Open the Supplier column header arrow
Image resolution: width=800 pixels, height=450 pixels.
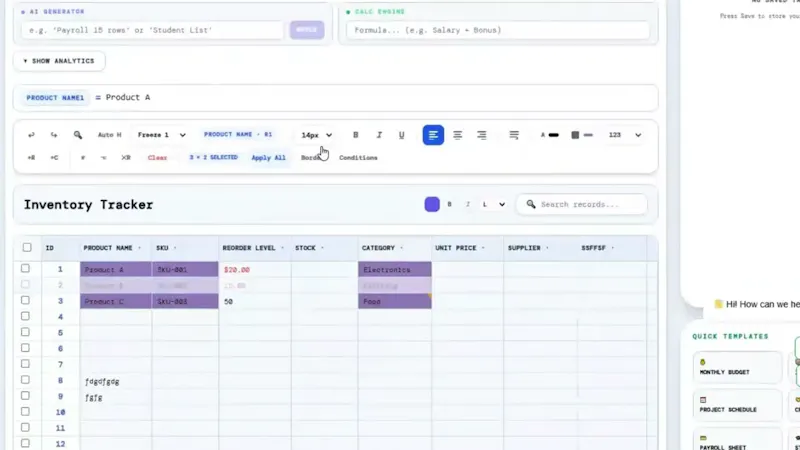(547, 248)
